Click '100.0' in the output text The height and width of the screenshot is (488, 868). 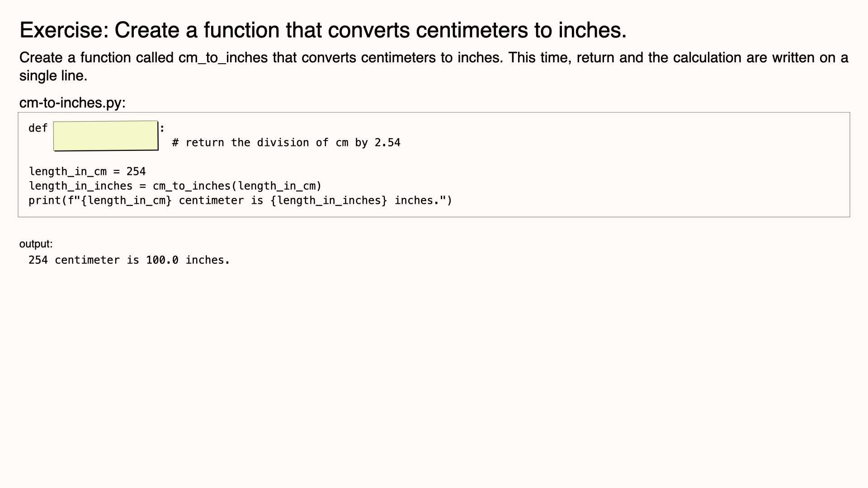click(162, 260)
